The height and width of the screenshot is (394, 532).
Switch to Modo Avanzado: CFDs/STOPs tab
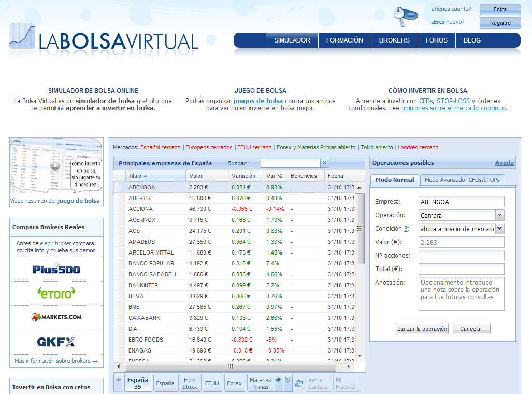(x=462, y=180)
